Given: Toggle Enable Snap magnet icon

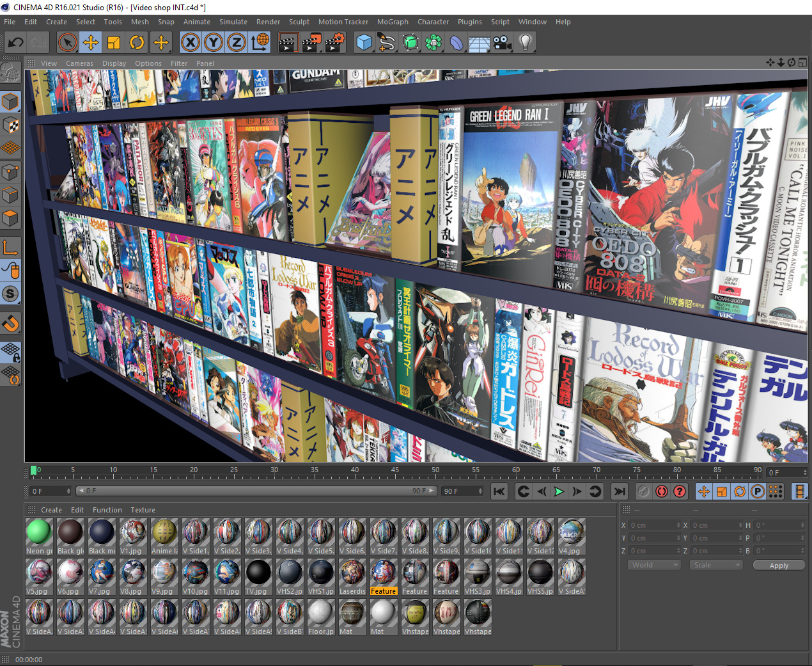Looking at the screenshot, I should 11,323.
